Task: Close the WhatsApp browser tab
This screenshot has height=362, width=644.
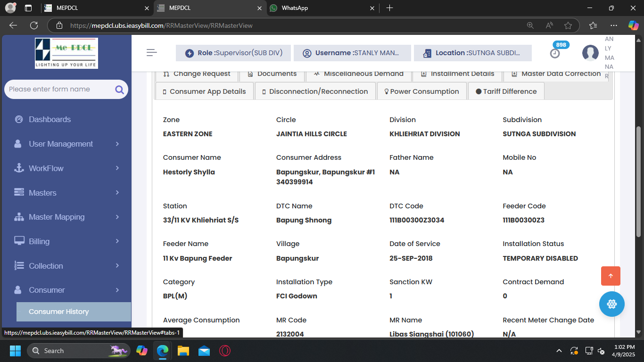Action: pyautogui.click(x=372, y=8)
